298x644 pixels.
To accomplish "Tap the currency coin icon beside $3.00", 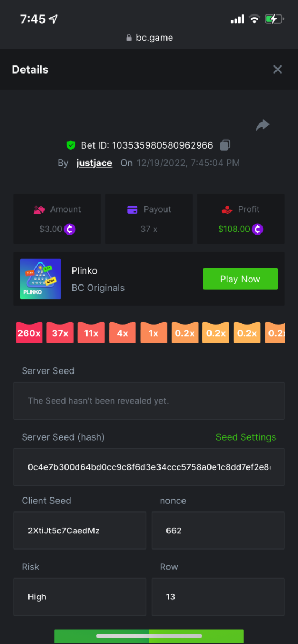I will pyautogui.click(x=70, y=229).
